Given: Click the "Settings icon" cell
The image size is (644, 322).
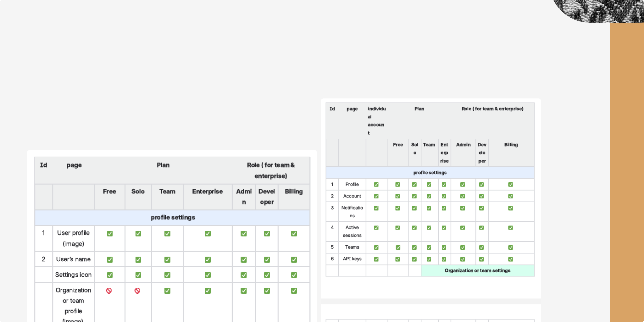Looking at the screenshot, I should (x=73, y=275).
